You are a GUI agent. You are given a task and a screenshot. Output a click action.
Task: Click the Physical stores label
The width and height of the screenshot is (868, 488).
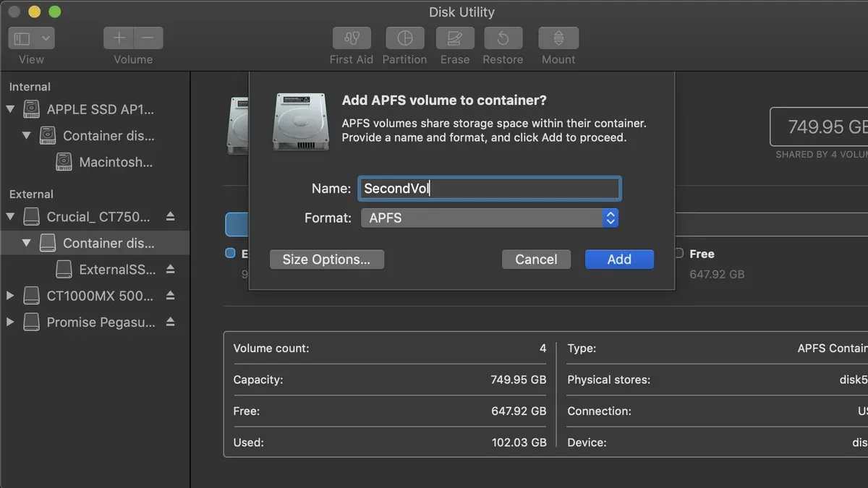coord(608,380)
